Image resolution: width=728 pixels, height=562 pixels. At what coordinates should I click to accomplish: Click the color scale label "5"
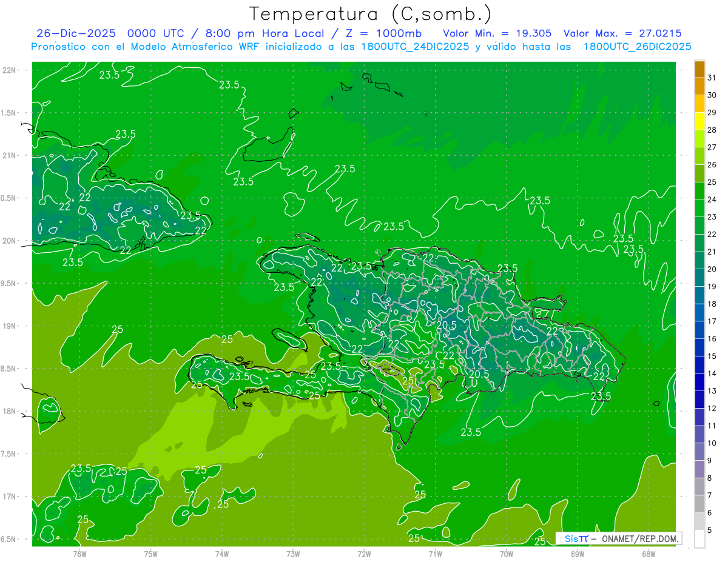point(710,530)
